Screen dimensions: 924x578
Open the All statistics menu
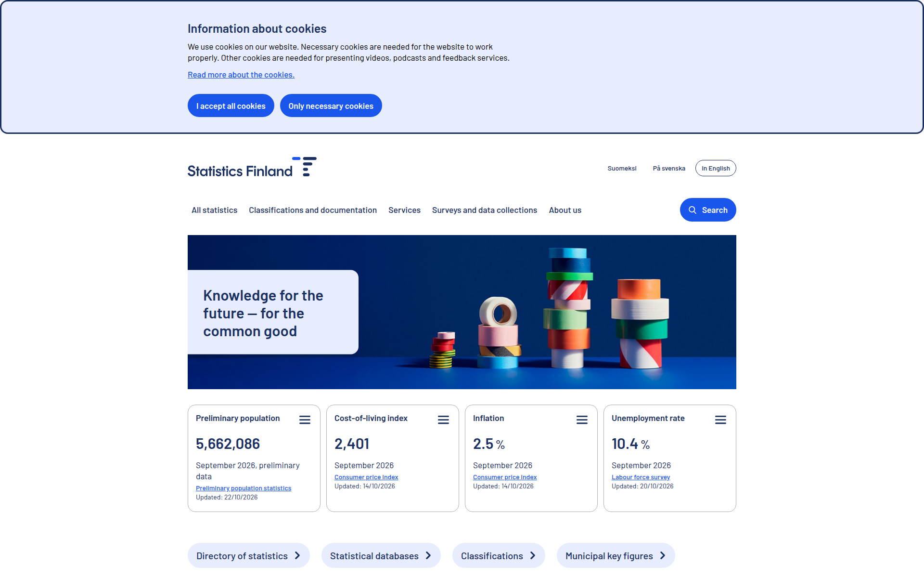click(x=214, y=210)
